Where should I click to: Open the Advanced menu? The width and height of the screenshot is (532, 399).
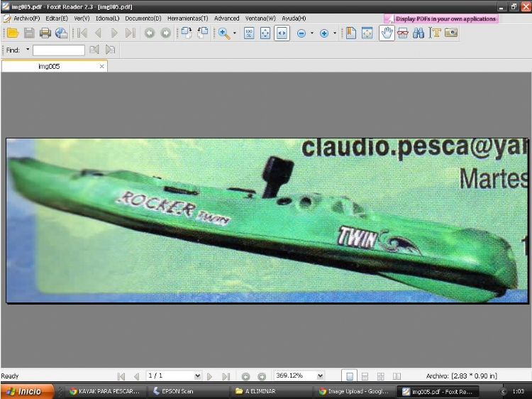[x=227, y=18]
